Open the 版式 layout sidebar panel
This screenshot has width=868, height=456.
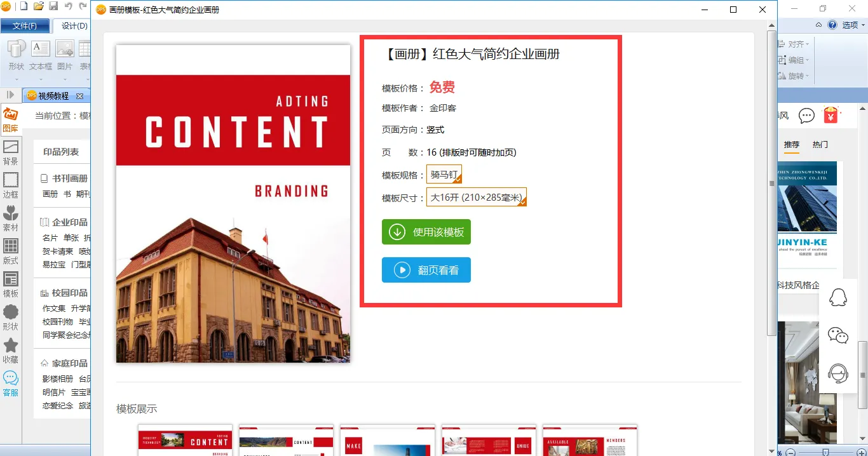(x=10, y=253)
